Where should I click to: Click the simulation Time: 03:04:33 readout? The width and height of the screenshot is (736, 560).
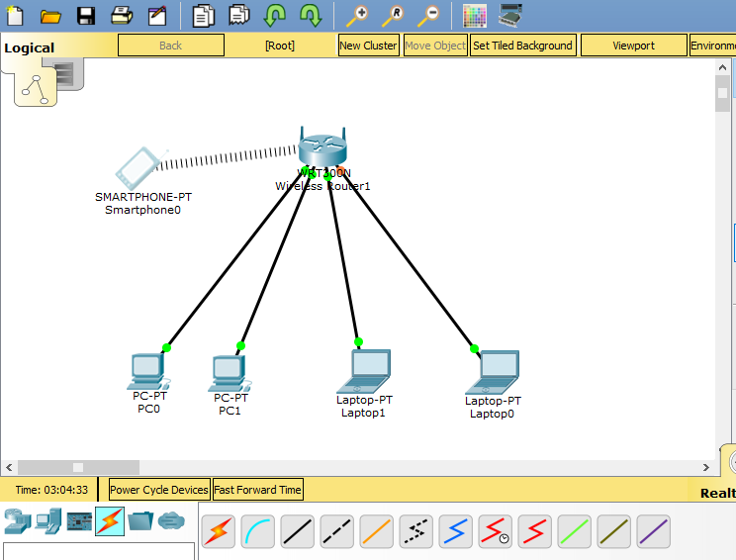[51, 490]
